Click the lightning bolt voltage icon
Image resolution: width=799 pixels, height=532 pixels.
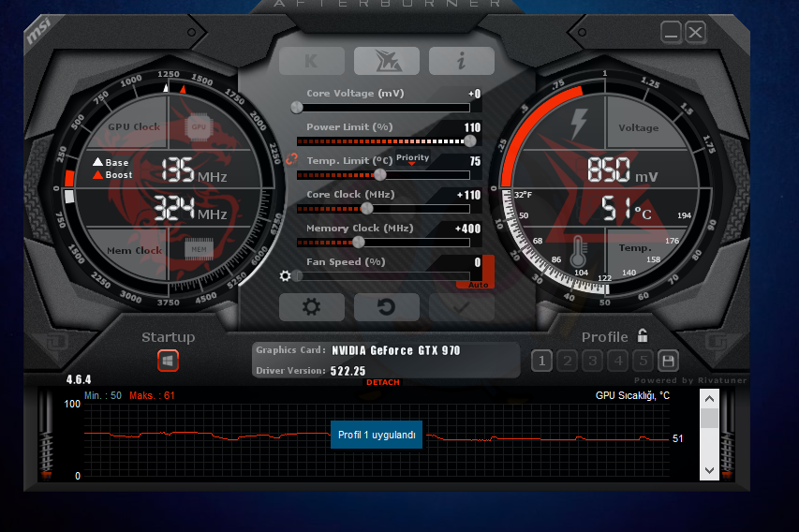[578, 124]
